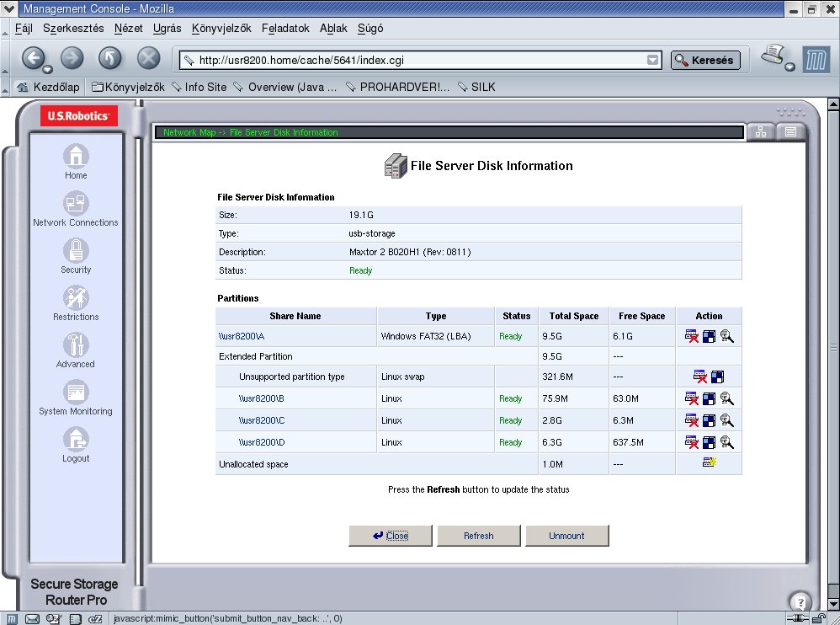Format partition icon for \\usr8200\A
The height and width of the screenshot is (625, 840).
[x=709, y=337]
